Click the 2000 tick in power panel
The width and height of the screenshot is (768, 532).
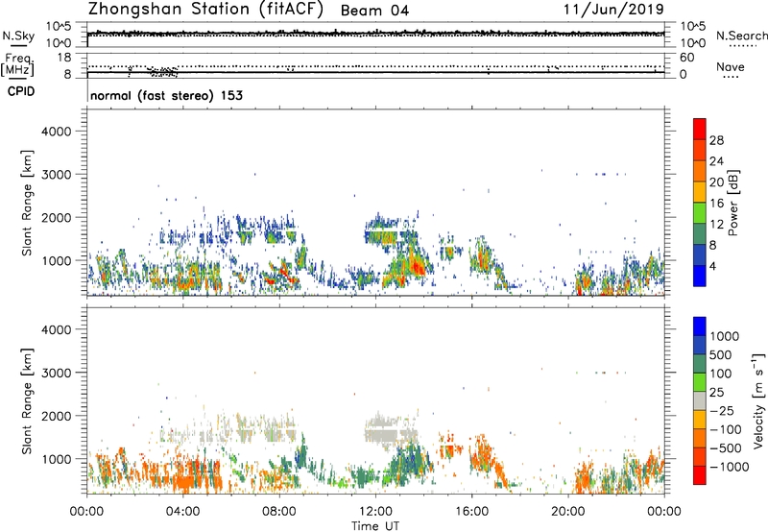[56, 217]
